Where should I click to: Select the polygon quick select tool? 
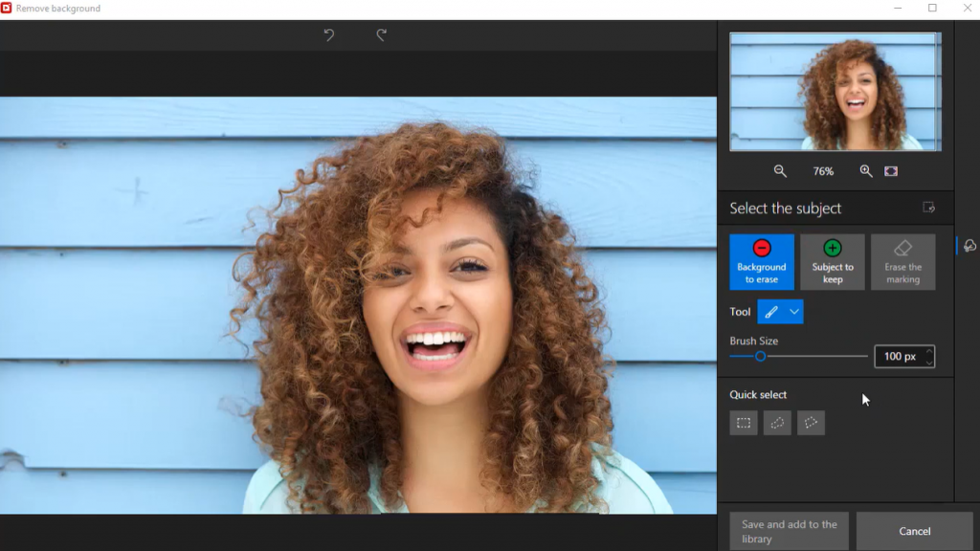(x=810, y=422)
